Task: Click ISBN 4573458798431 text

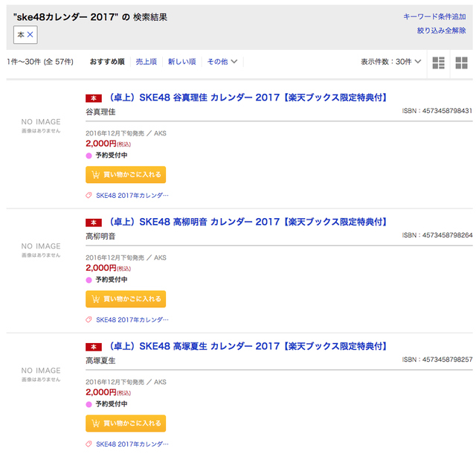Action: point(437,111)
